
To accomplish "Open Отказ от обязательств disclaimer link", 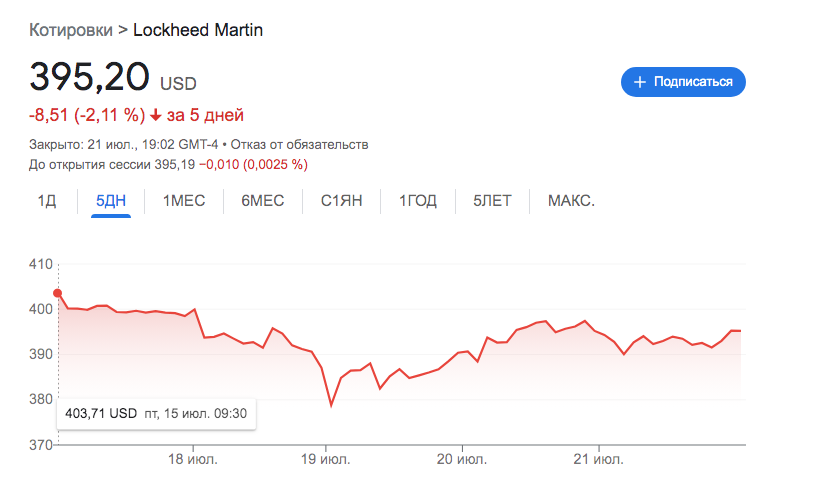I will point(299,145).
